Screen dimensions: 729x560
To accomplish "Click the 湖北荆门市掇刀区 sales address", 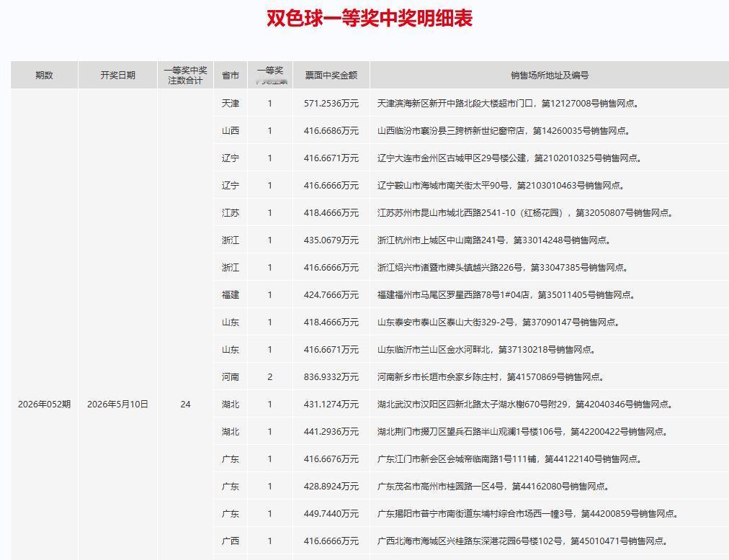I will click(x=523, y=432).
